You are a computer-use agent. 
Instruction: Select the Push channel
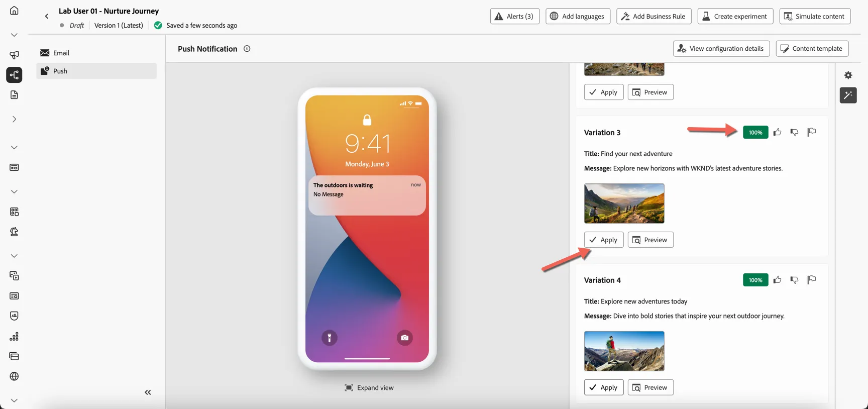pos(96,71)
